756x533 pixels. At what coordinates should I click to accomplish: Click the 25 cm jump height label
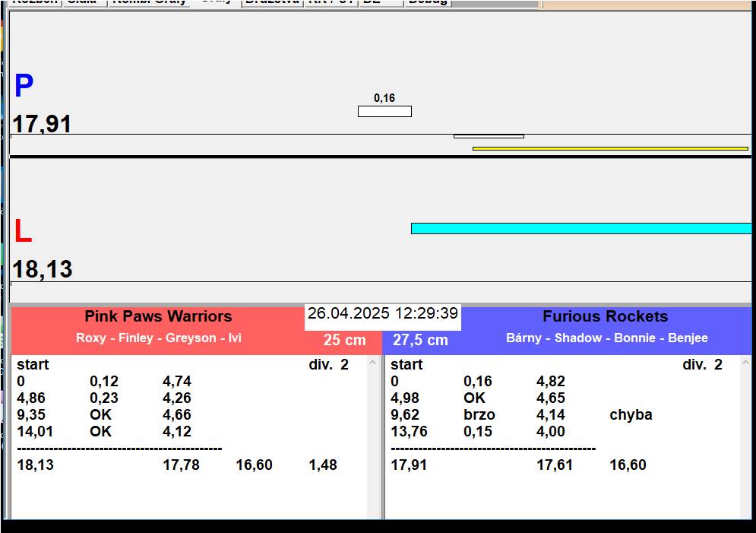(344, 340)
